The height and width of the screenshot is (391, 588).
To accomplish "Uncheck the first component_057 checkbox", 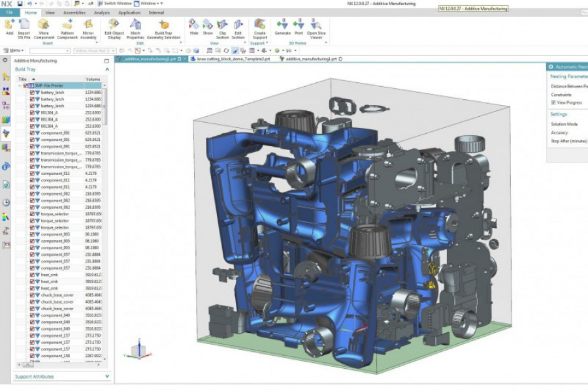I will 32,255.
